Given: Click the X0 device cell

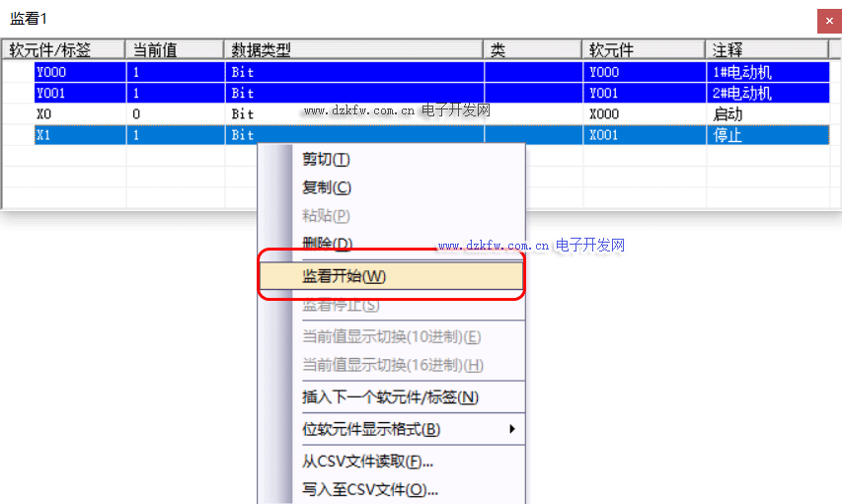Looking at the screenshot, I should 79,113.
